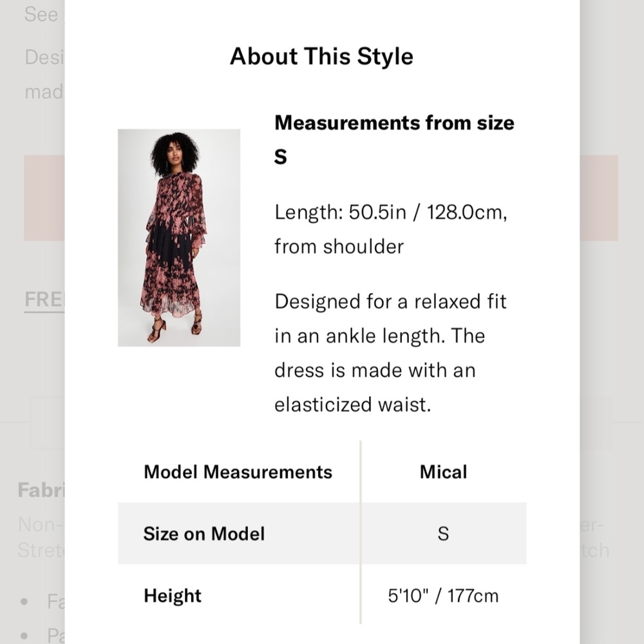Click dimmed background right of modal to dismiss
This screenshot has width=644, height=644.
click(612, 328)
